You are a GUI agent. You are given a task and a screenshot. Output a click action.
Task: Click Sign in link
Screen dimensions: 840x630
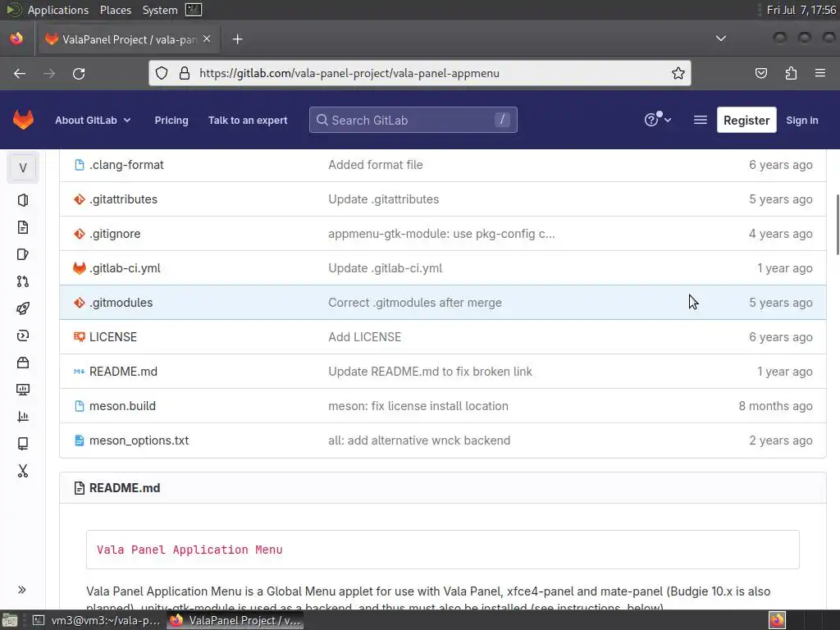pos(802,120)
